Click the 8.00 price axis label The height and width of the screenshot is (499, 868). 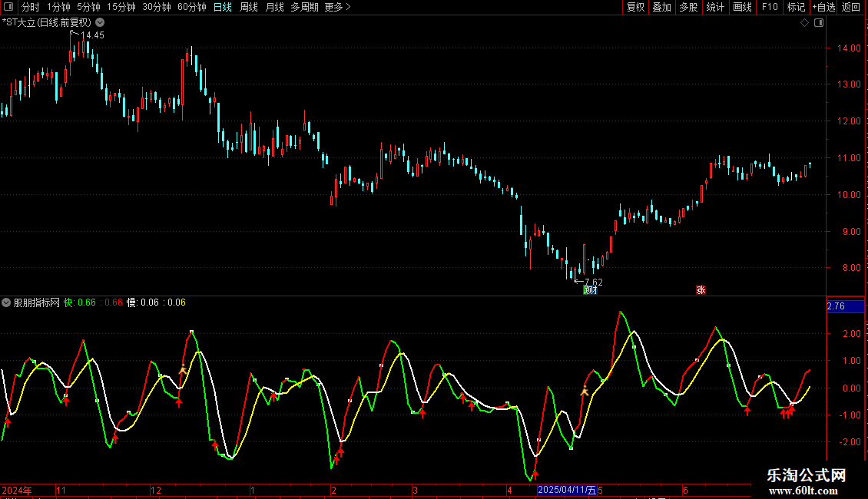tap(851, 268)
